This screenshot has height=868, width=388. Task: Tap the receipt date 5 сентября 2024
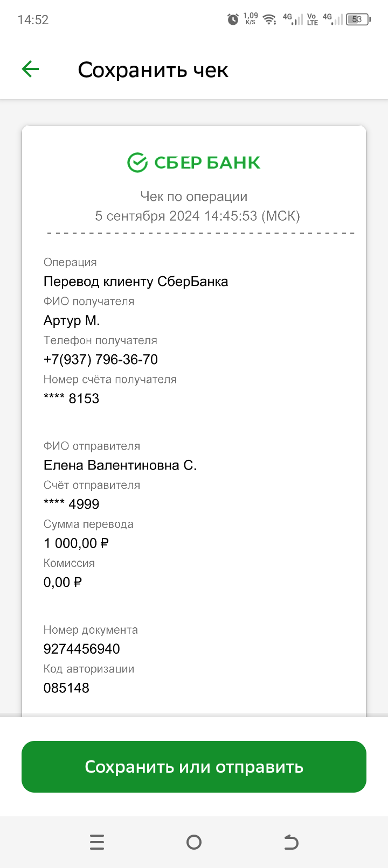coord(148,216)
